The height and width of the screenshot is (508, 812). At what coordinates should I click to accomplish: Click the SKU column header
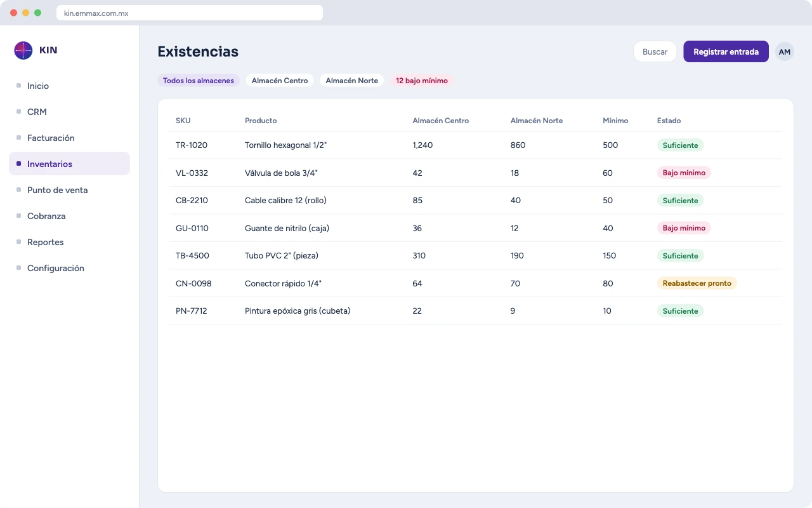click(x=183, y=121)
